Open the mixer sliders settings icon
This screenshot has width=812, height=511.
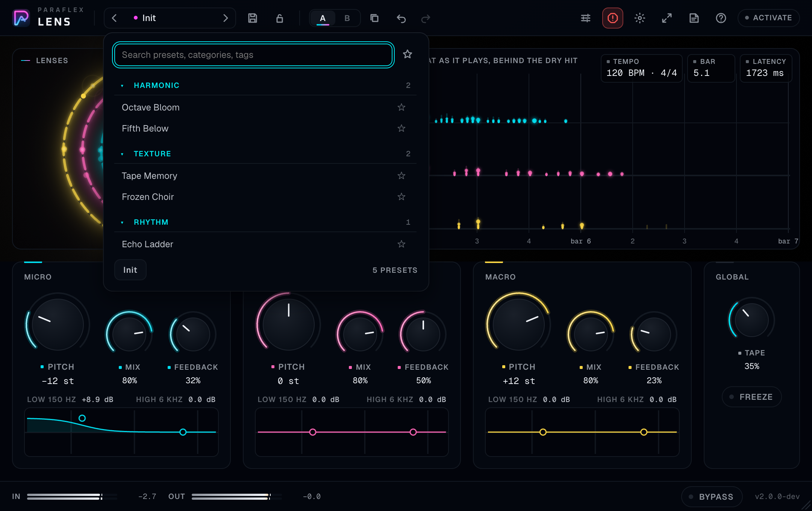pos(586,18)
